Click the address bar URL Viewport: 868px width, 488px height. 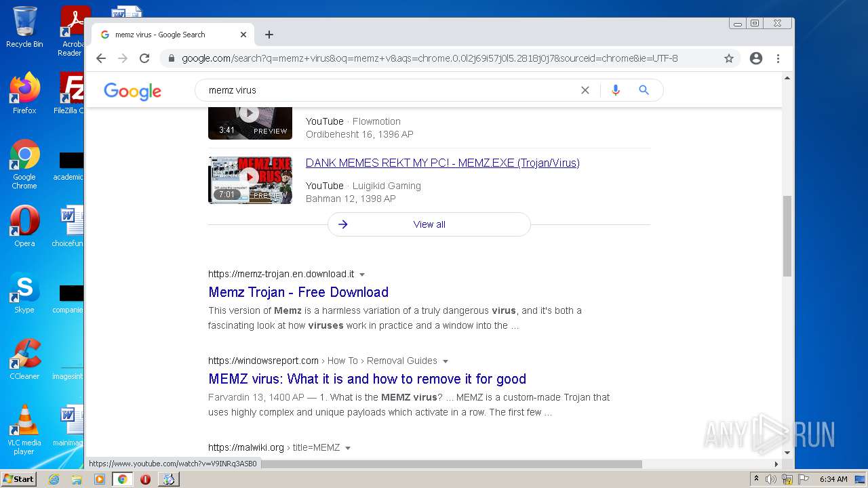point(429,58)
